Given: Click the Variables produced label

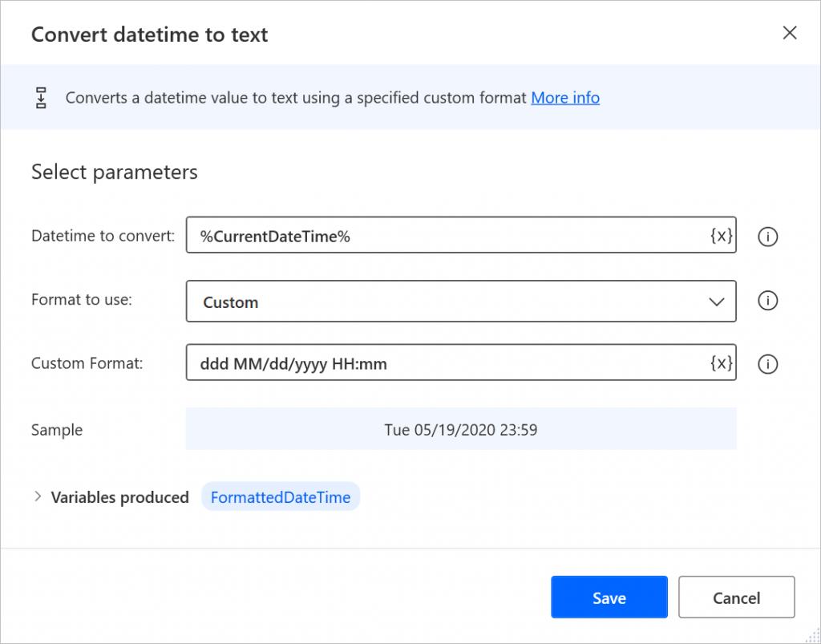Looking at the screenshot, I should point(119,497).
